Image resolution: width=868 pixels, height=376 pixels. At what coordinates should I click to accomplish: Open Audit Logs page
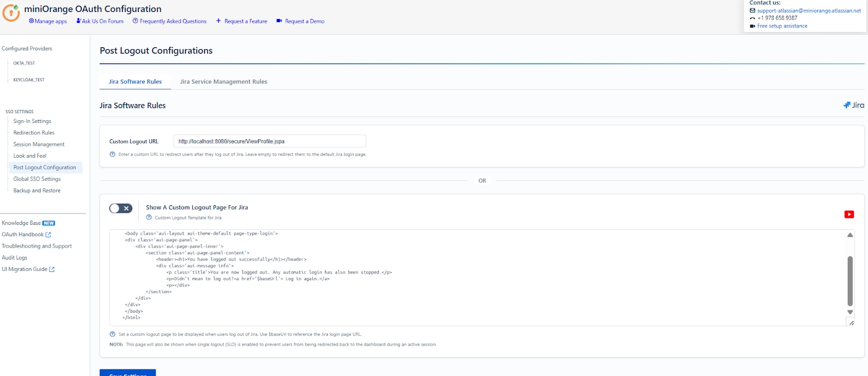[x=15, y=258]
